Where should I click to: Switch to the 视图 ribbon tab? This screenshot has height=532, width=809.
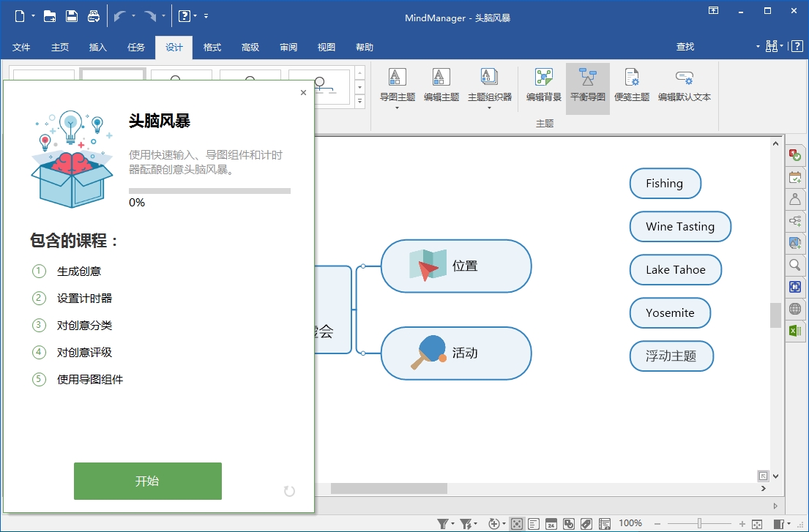(x=326, y=46)
